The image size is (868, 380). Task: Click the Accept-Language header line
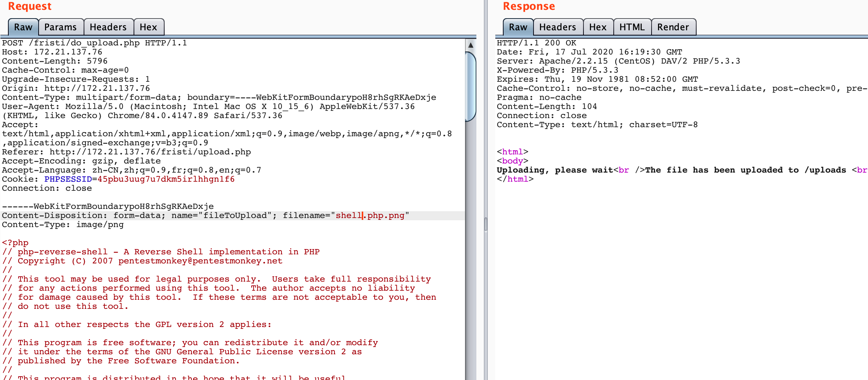point(132,170)
